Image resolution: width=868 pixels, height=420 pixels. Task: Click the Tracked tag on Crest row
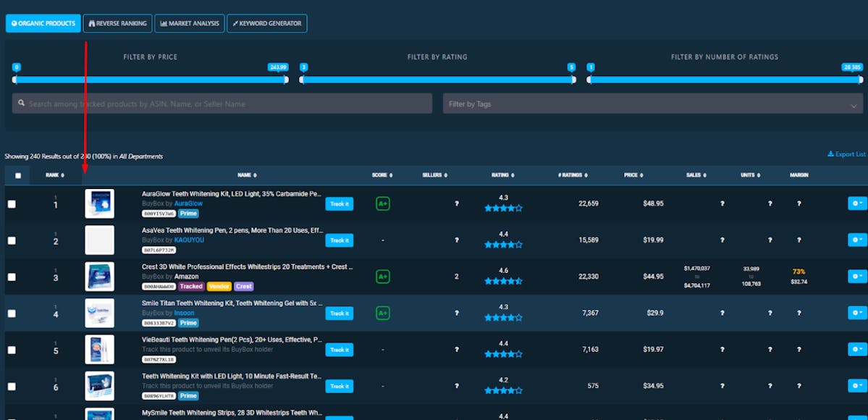click(x=191, y=287)
